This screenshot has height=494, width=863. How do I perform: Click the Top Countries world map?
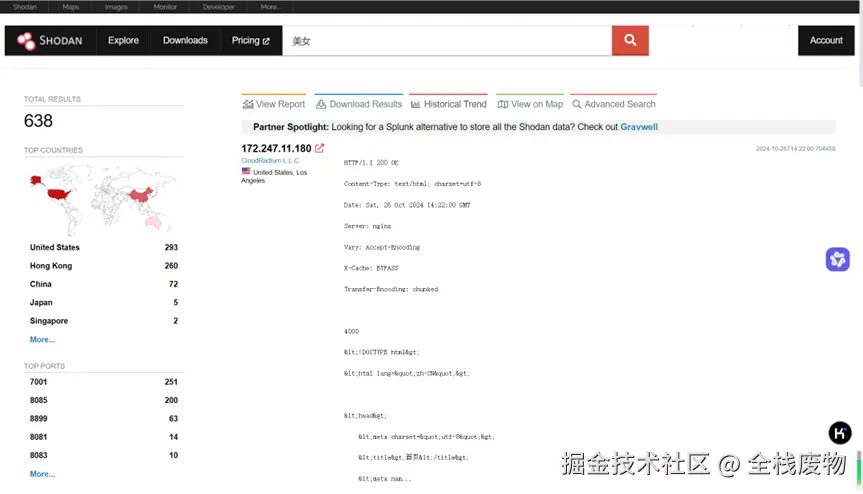click(103, 201)
